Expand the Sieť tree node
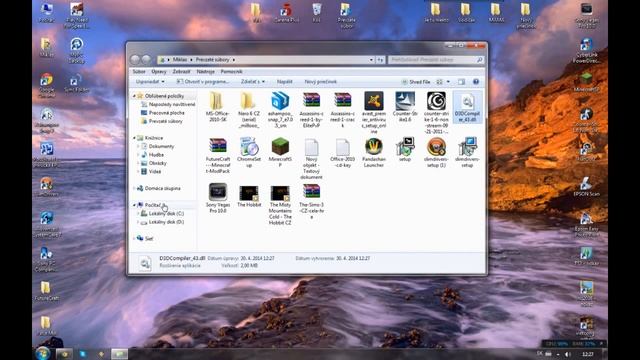 134,238
